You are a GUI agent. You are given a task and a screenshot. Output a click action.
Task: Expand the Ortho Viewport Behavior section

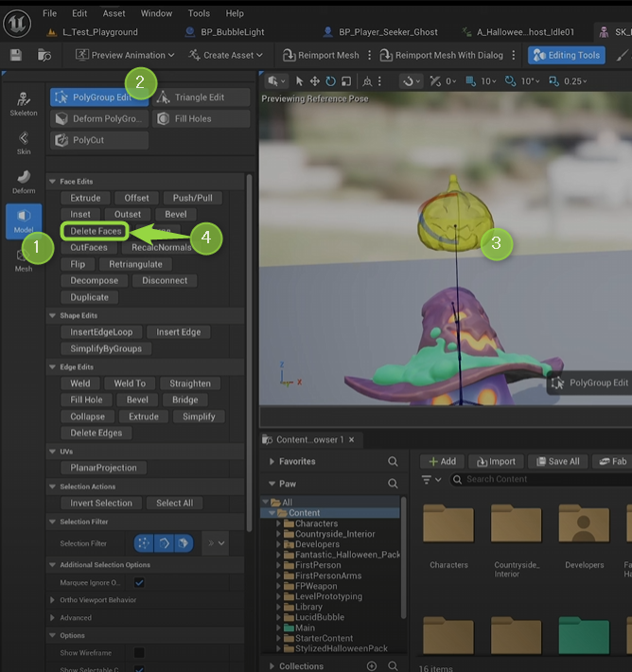[x=52, y=600]
